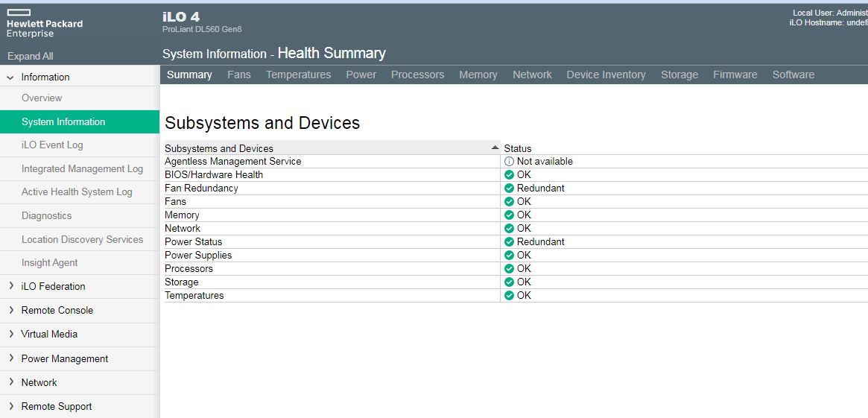Click the iLO Hostname text in header
This screenshot has width=868, height=418.
(829, 22)
